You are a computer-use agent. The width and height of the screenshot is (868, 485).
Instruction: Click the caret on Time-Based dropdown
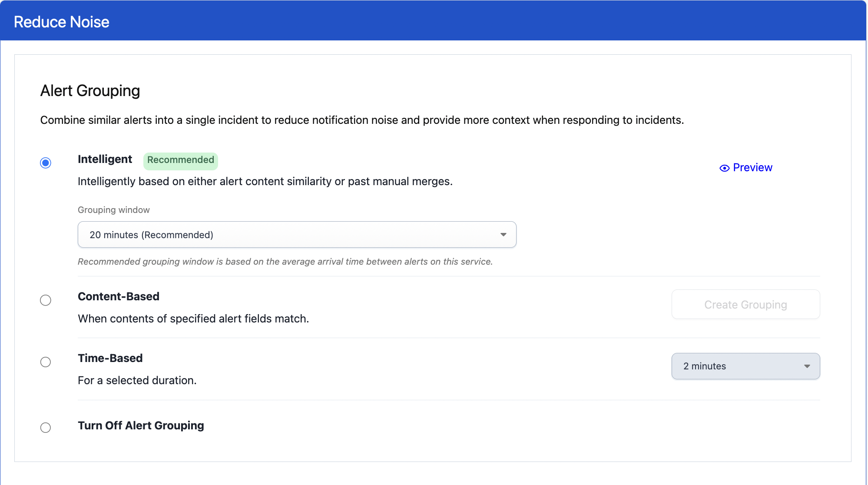[807, 366]
